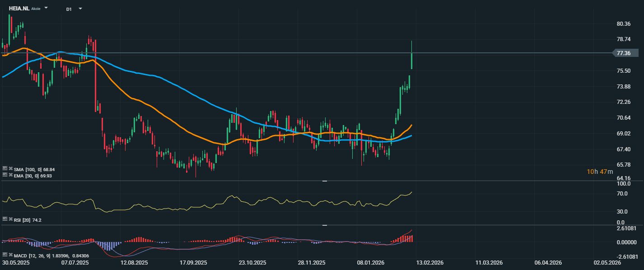Open the D1 timeframe dropdown arrow
644x270 pixels.
[x=80, y=9]
